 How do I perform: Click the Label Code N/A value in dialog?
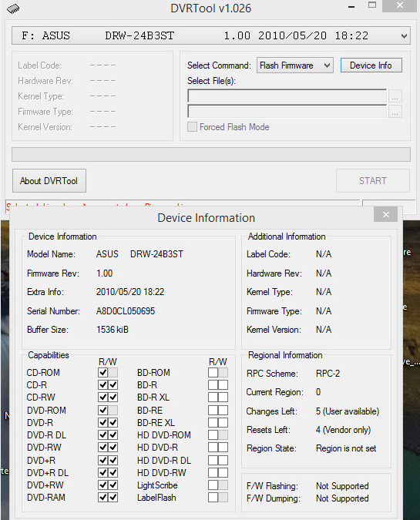tap(324, 254)
